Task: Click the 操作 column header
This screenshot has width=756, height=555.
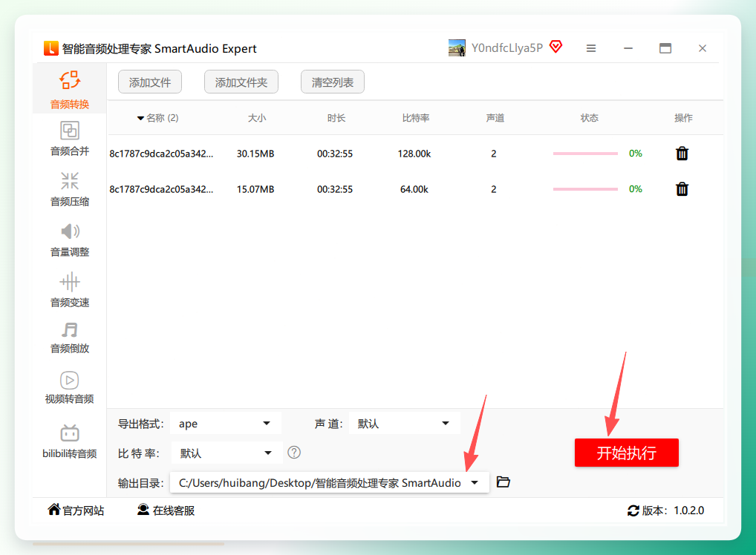Action: coord(683,118)
